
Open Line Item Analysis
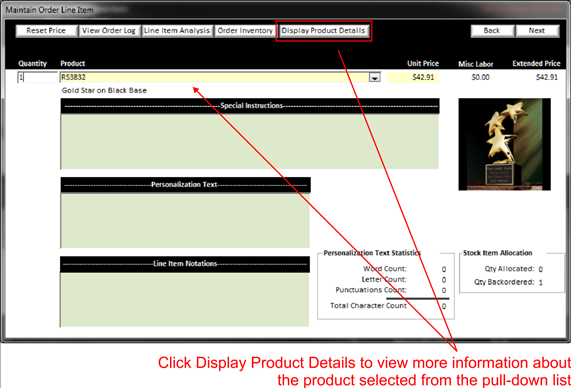[x=177, y=31]
